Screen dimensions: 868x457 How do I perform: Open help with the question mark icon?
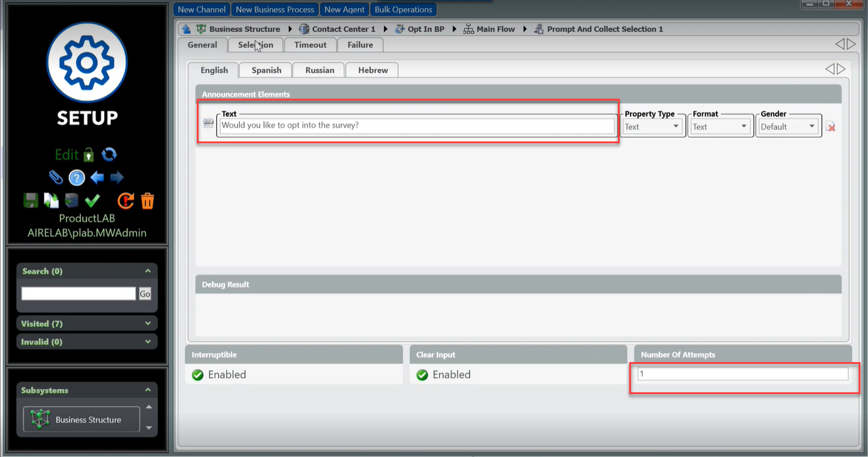pos(77,178)
